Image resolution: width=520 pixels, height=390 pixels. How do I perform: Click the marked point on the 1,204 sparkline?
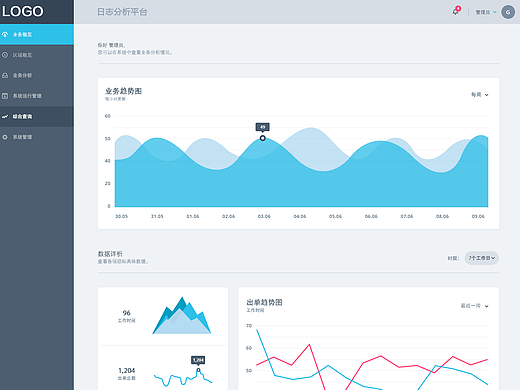click(x=198, y=370)
